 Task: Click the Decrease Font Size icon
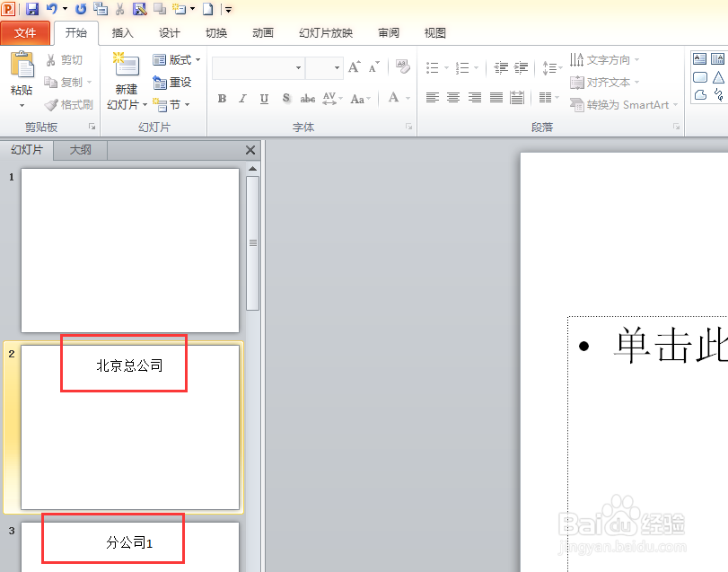tap(373, 67)
